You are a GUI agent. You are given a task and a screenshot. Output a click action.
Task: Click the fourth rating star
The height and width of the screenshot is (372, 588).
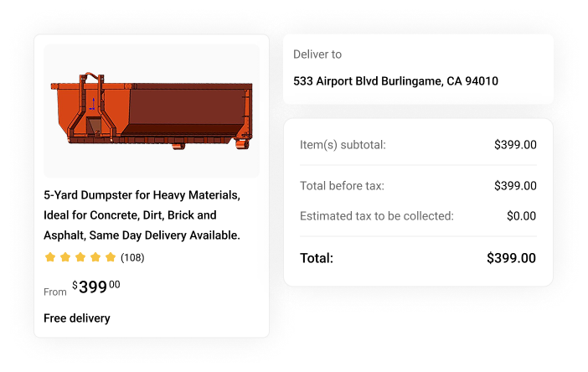coord(95,257)
